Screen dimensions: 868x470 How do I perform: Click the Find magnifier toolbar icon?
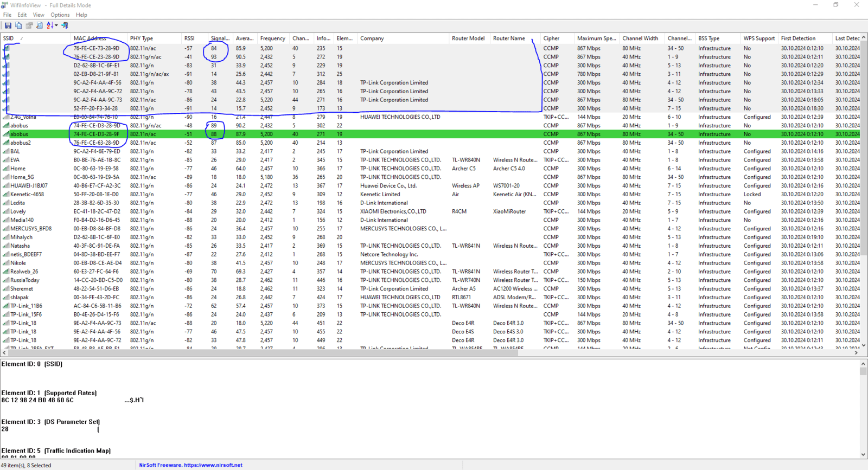pyautogui.click(x=40, y=25)
